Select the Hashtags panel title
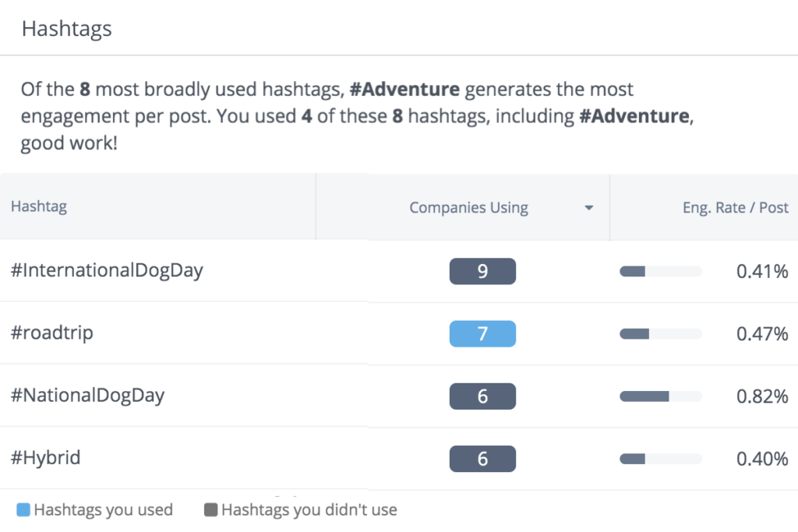798x532 pixels. pyautogui.click(x=66, y=28)
